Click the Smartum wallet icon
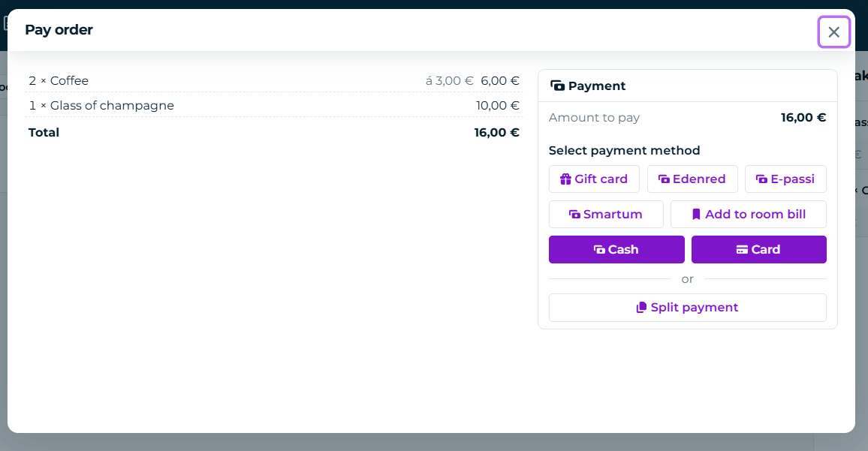The height and width of the screenshot is (451, 868). pyautogui.click(x=574, y=214)
